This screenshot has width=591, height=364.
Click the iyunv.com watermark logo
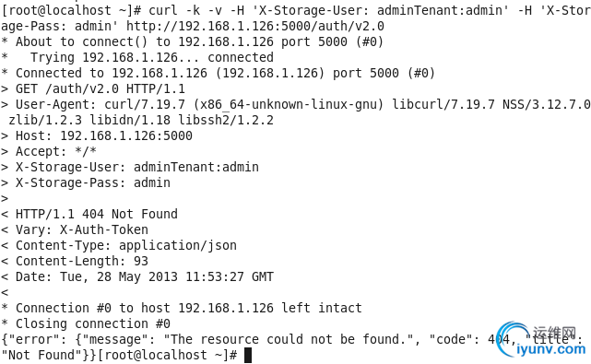click(x=540, y=339)
